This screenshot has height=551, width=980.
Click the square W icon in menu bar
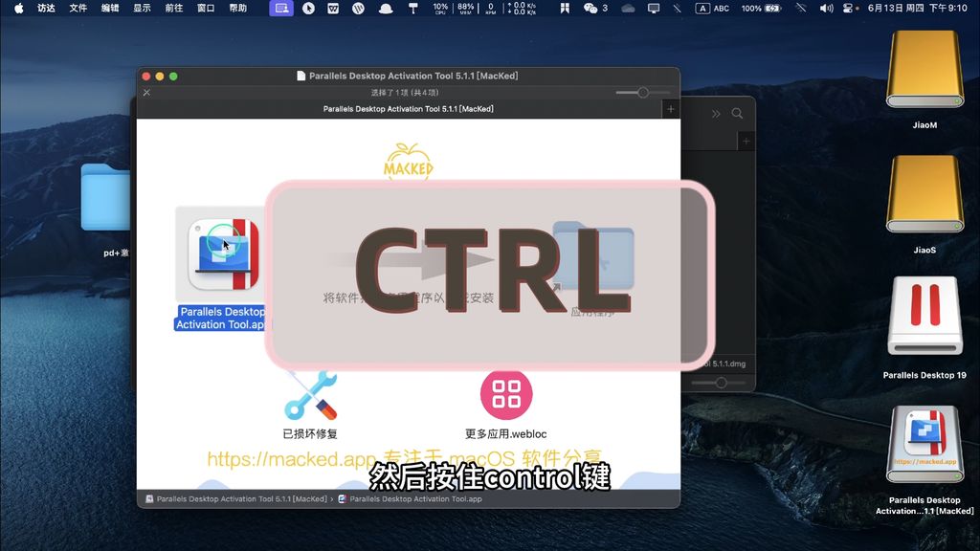click(333, 8)
